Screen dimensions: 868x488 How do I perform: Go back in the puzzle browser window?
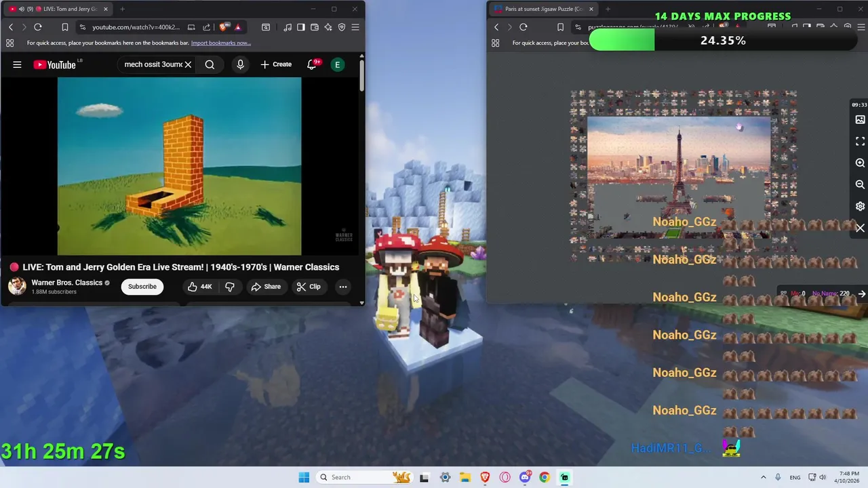(496, 27)
